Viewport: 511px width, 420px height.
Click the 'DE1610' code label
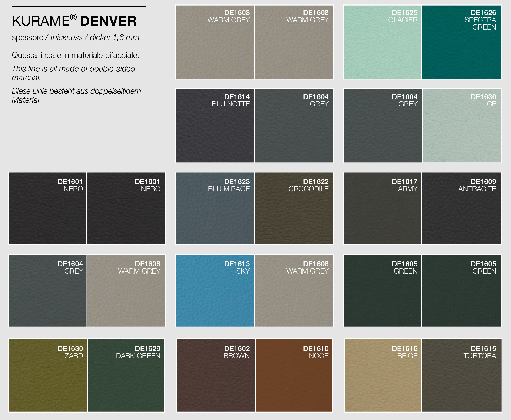pyautogui.click(x=316, y=349)
